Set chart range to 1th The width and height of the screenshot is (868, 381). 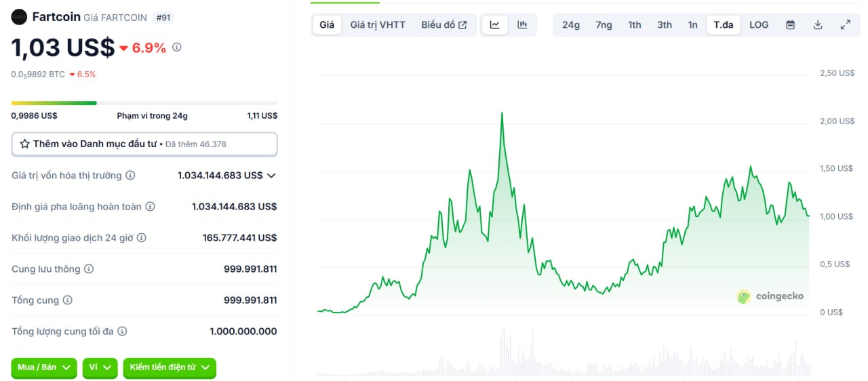[635, 25]
